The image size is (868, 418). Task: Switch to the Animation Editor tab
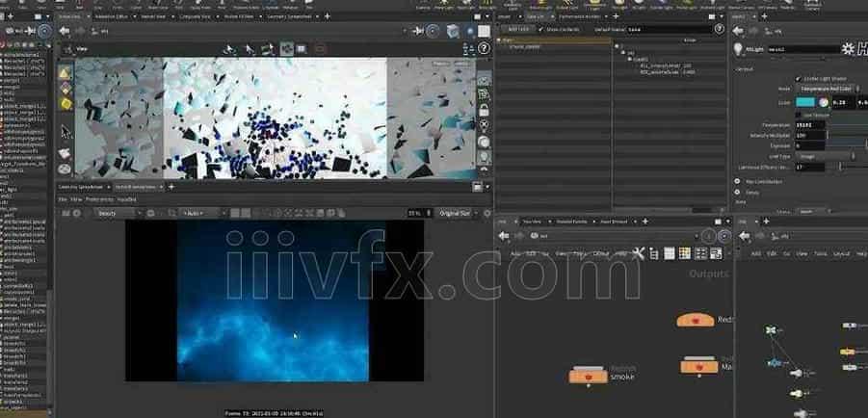point(113,16)
